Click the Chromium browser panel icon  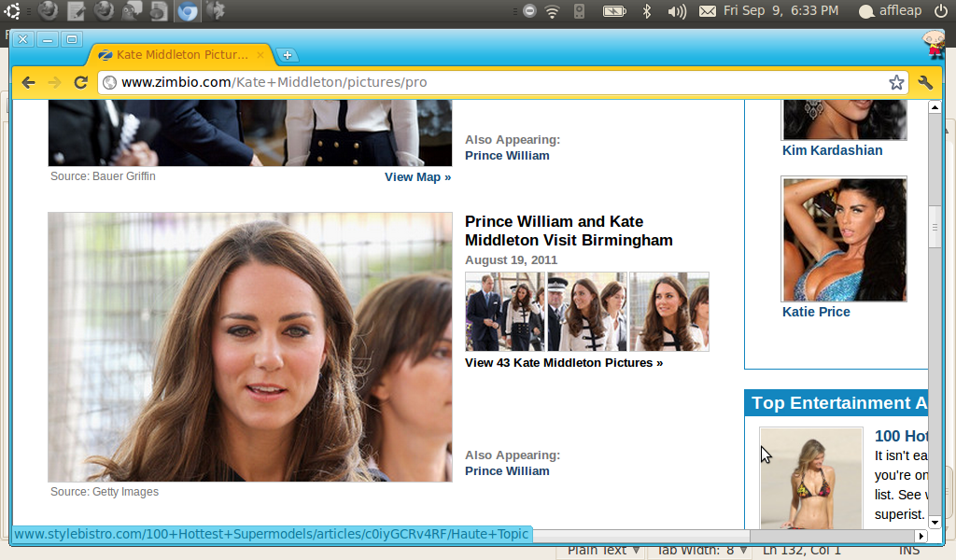pos(187,11)
